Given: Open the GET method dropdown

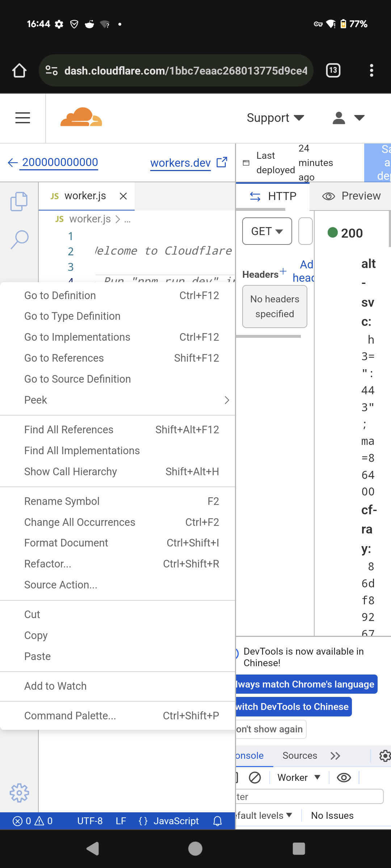Looking at the screenshot, I should point(267,231).
